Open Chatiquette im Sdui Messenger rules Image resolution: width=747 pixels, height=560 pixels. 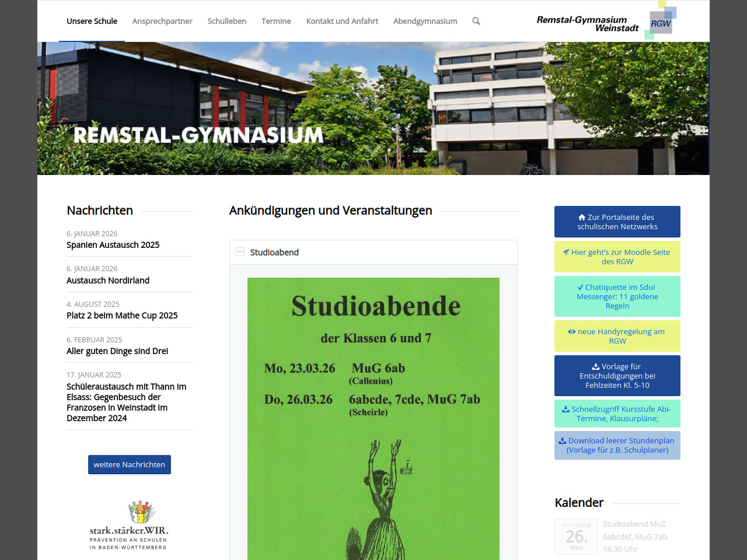(617, 296)
